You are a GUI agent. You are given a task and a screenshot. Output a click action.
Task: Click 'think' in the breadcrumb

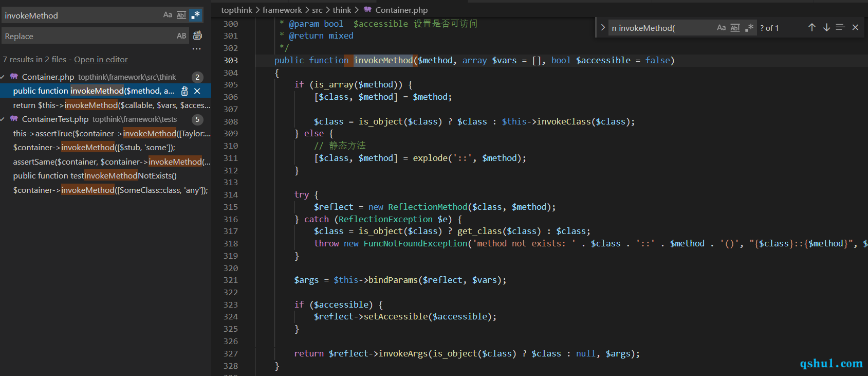(342, 10)
